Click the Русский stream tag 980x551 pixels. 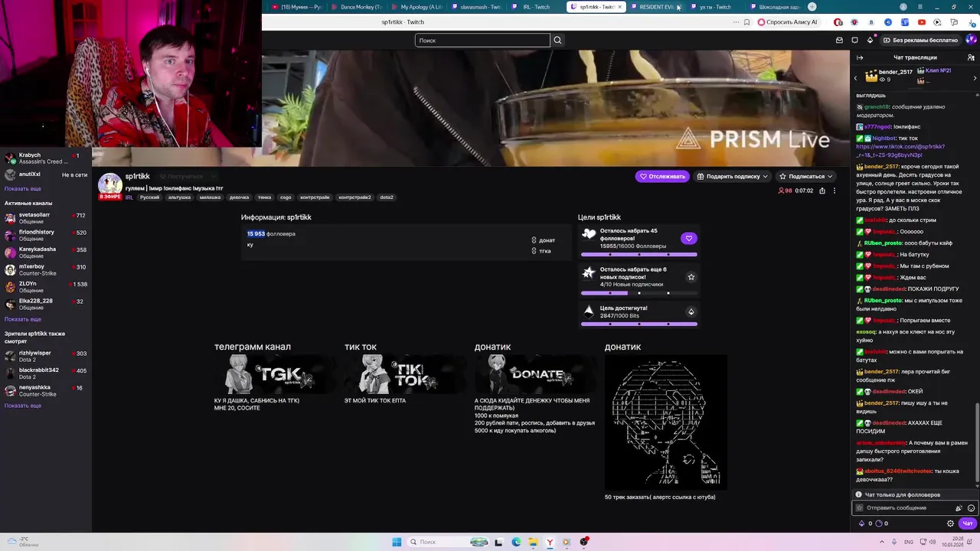tap(149, 197)
